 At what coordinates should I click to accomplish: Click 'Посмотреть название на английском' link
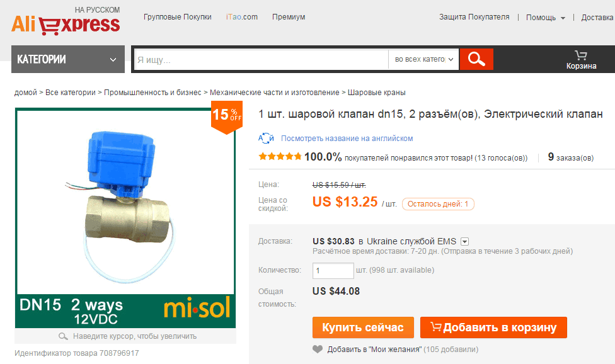pos(347,139)
